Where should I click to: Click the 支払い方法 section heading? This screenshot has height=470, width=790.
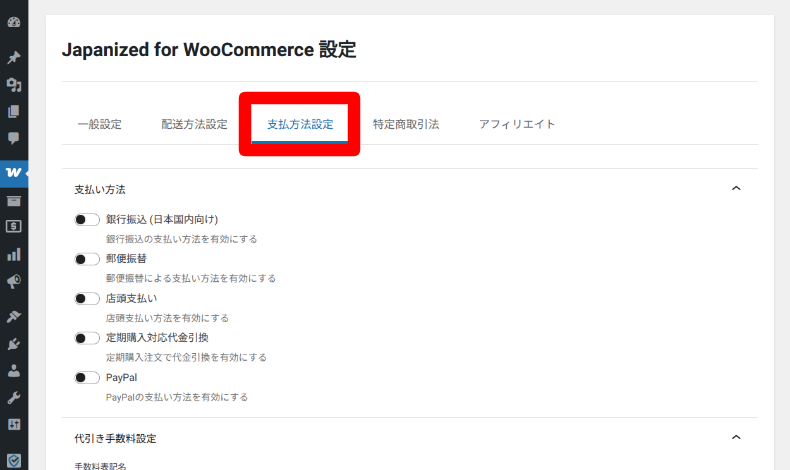pos(100,190)
